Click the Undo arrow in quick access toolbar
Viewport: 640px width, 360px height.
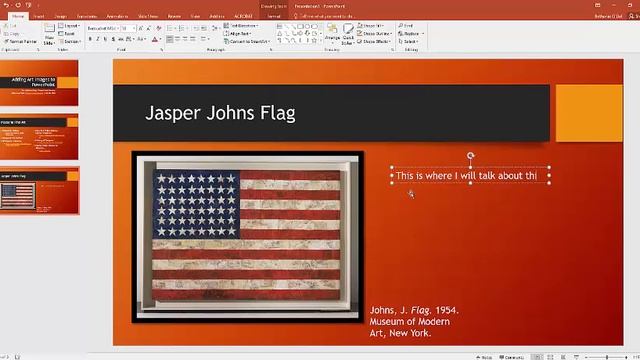tap(6, 5)
